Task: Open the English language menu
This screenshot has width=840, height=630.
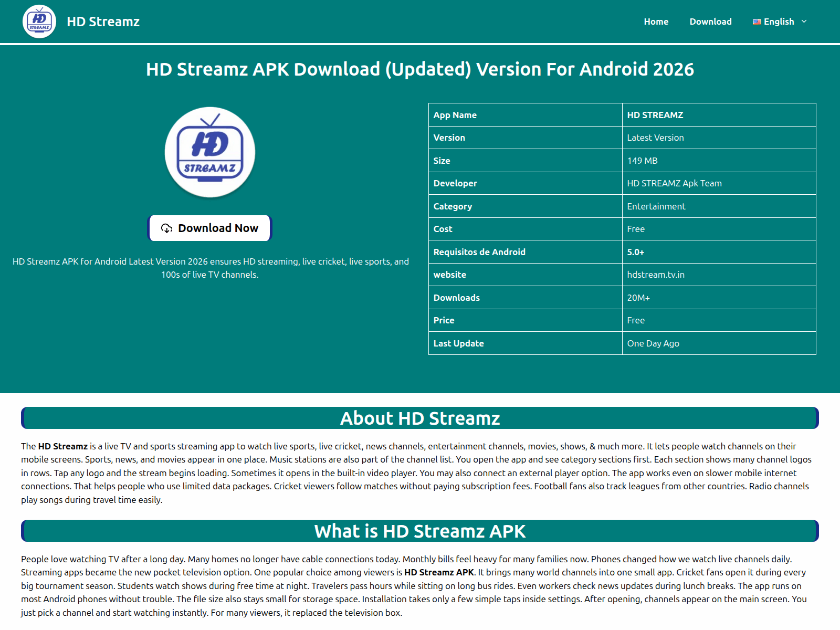Action: [780, 22]
